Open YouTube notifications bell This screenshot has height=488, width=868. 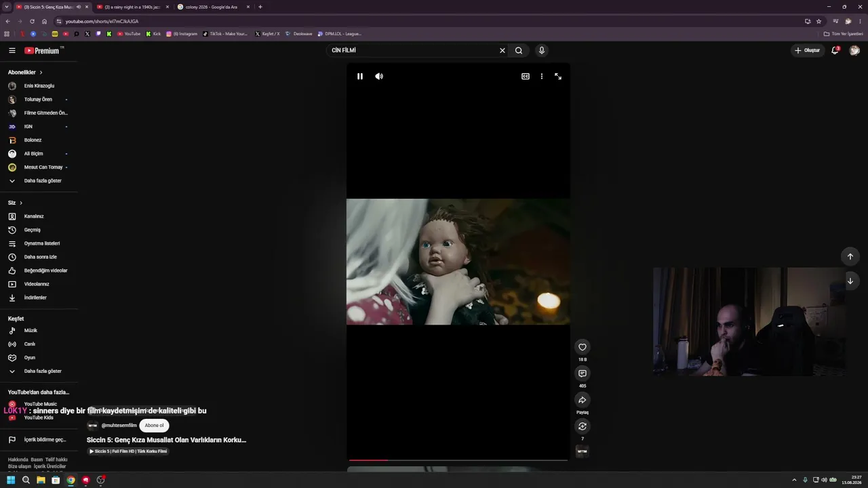pyautogui.click(x=835, y=50)
